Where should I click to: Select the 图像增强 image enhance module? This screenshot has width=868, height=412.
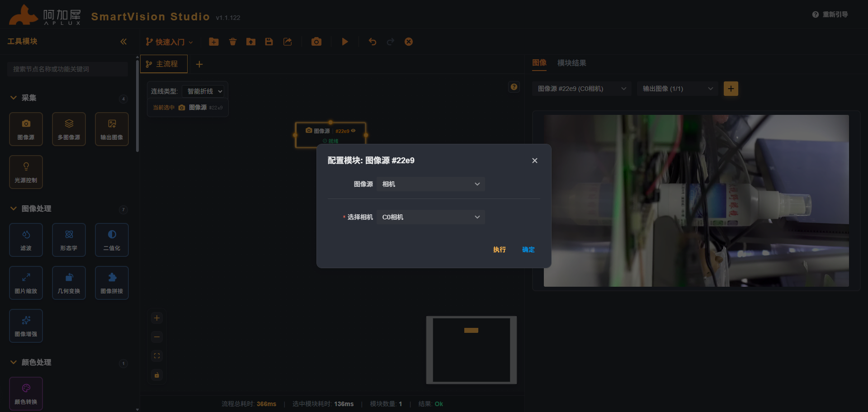[26, 326]
